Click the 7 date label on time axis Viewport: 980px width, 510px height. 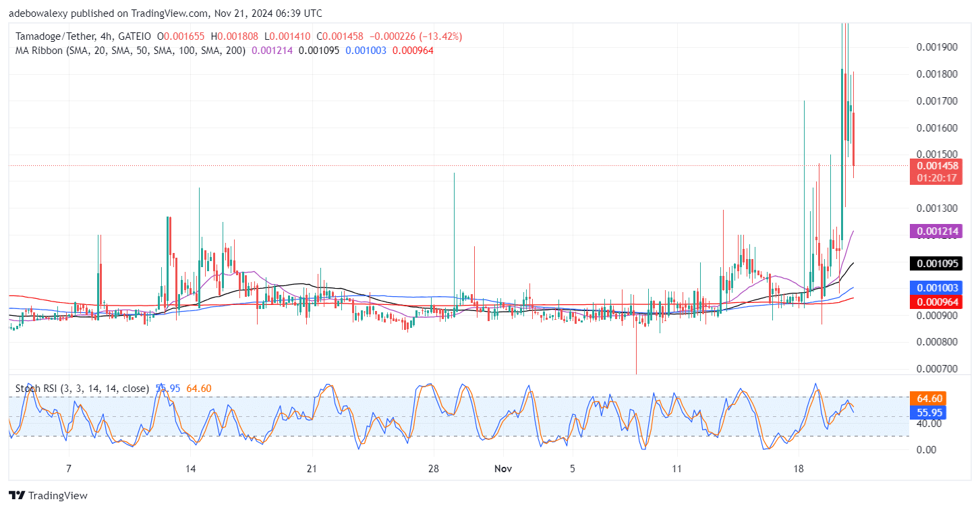69,468
